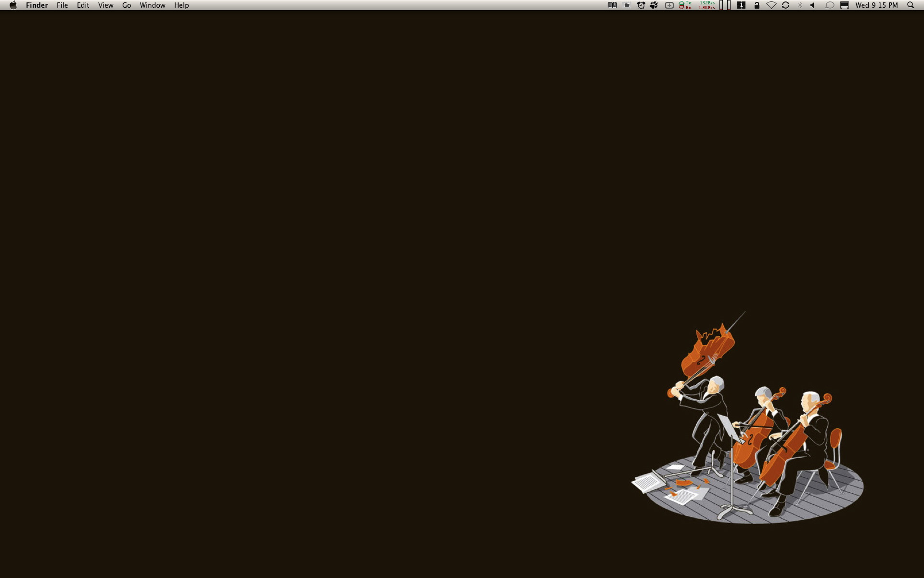Open the Bluetooth status menu
Image resolution: width=924 pixels, height=578 pixels.
coord(800,5)
